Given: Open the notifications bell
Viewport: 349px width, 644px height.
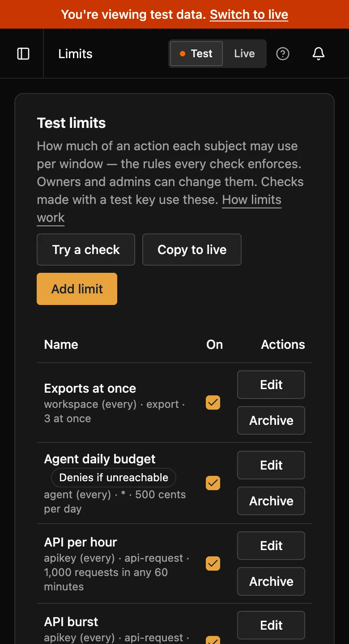Looking at the screenshot, I should pyautogui.click(x=319, y=54).
